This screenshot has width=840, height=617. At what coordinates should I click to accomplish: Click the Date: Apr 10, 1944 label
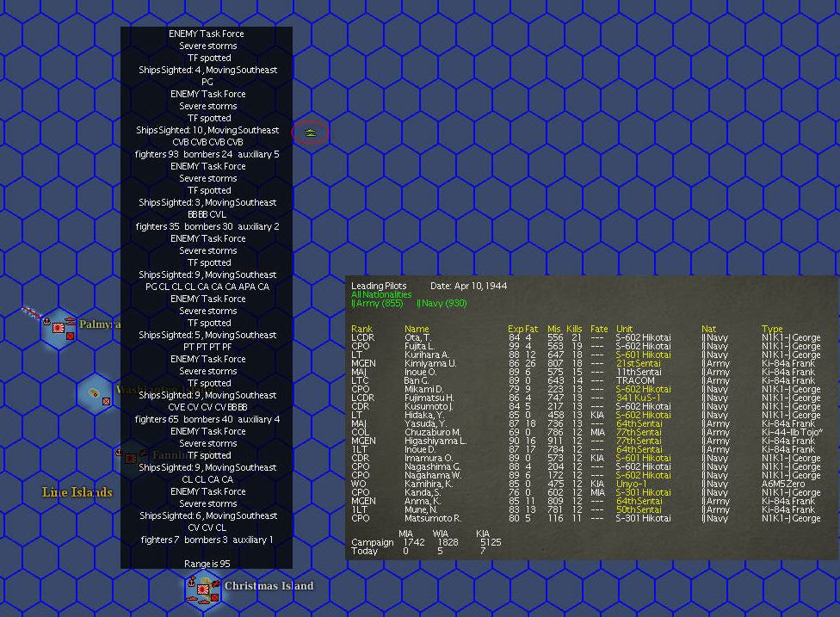(x=468, y=286)
